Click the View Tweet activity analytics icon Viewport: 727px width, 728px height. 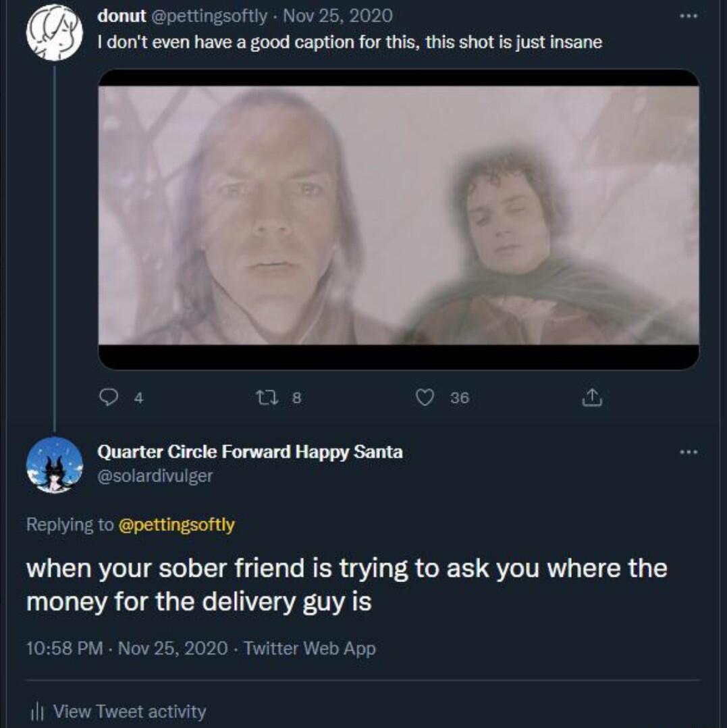coord(38,711)
